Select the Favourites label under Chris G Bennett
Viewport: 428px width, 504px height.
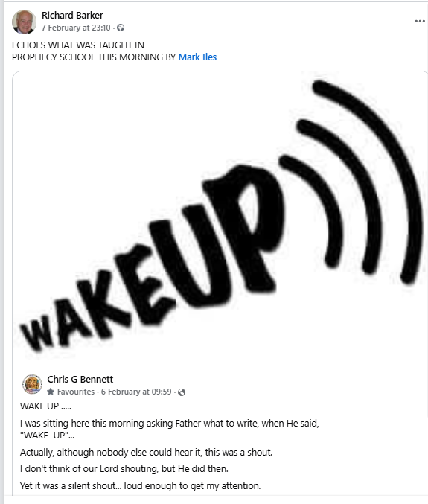[76, 392]
